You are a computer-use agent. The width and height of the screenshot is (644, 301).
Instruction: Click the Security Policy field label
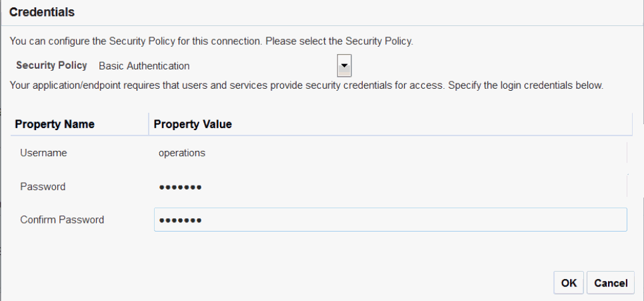pos(51,65)
